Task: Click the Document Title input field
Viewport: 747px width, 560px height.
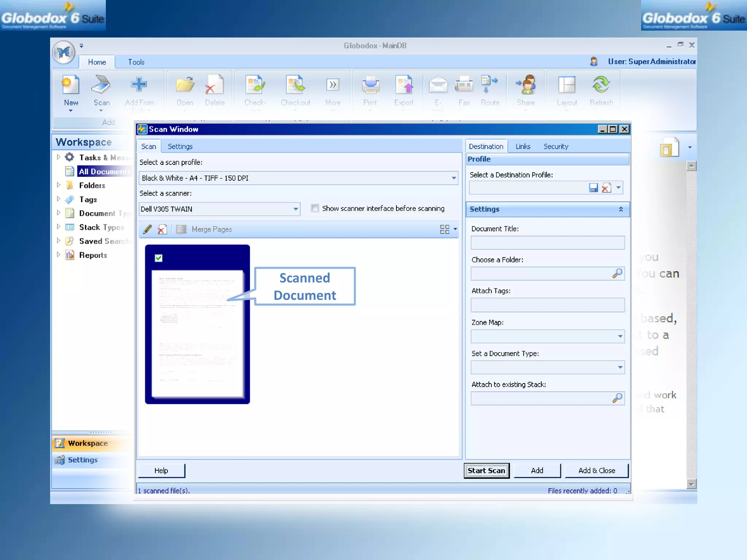Action: click(547, 242)
